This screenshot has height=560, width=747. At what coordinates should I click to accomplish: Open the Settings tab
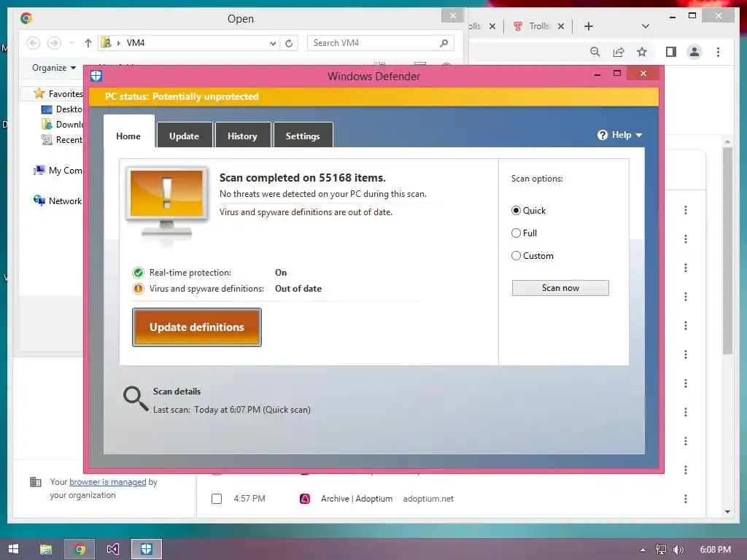303,135
